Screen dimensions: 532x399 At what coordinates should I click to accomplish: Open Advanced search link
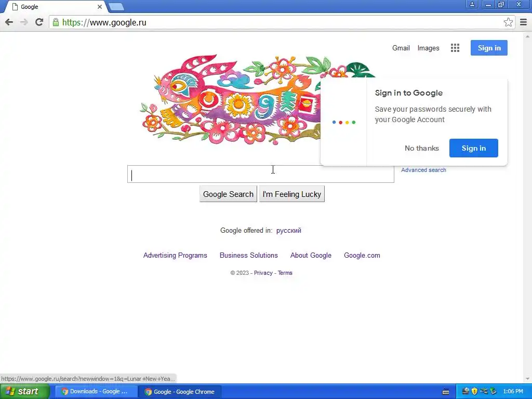tap(423, 170)
